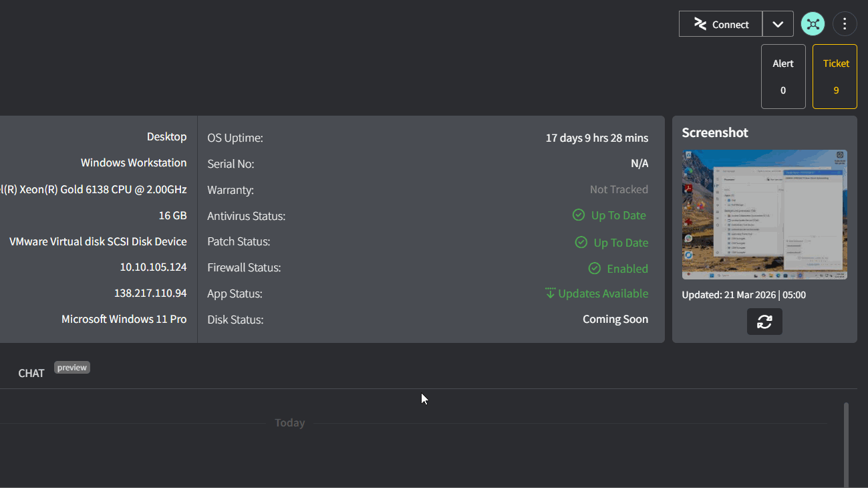Viewport: 868px width, 488px height.
Task: Click the Connect button's remote icon
Action: pos(700,24)
